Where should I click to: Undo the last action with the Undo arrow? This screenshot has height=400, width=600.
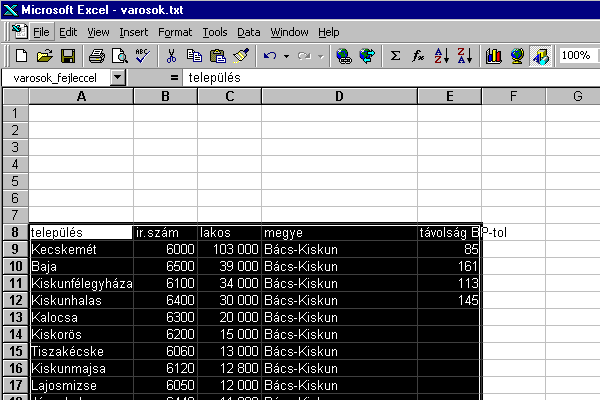click(270, 56)
